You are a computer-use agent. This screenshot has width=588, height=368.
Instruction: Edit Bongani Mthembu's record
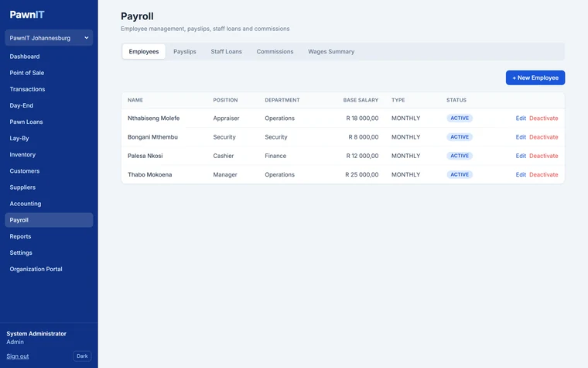(x=521, y=137)
